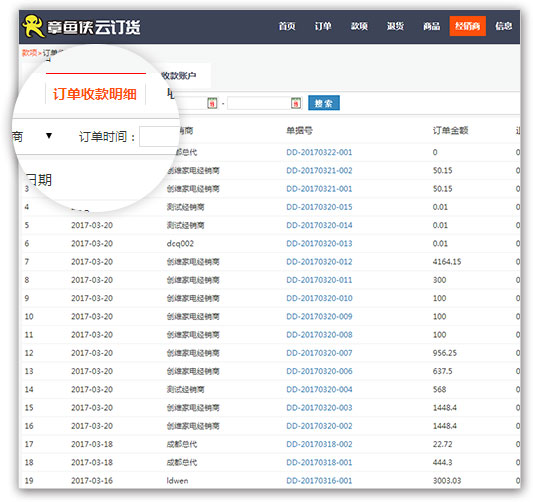This screenshot has height=502, width=533.
Task: Open the 商品 products menu
Action: (431, 26)
